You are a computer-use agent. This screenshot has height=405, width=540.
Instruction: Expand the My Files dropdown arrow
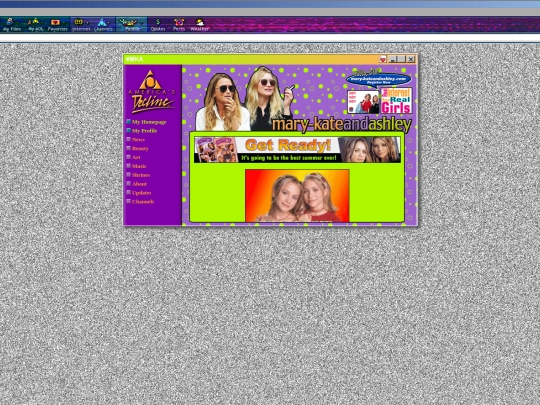[x=18, y=22]
